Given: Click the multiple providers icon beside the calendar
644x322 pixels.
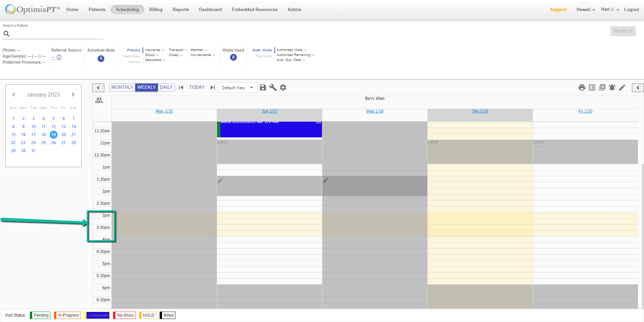Looking at the screenshot, I should click(x=99, y=100).
